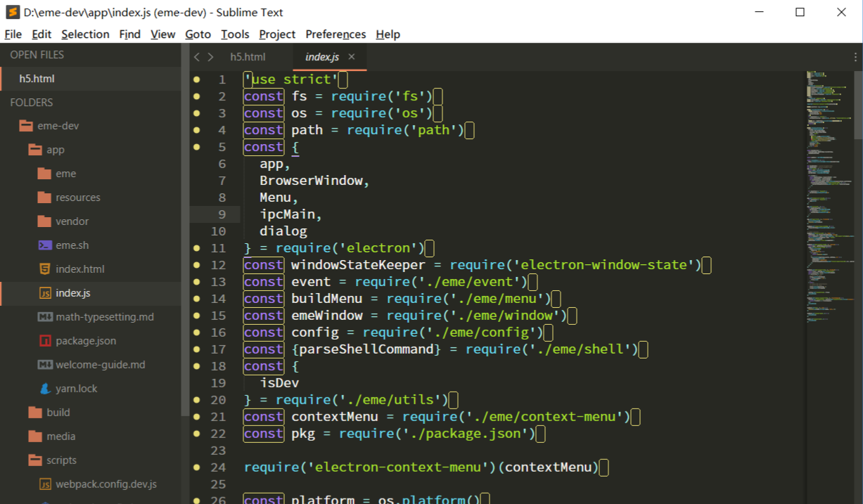Open the Preferences menu
The height and width of the screenshot is (504, 863).
[335, 34]
